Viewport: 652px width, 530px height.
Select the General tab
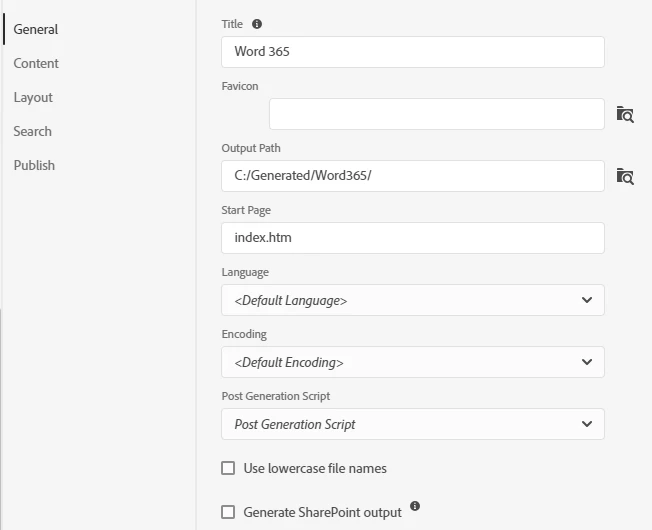(36, 29)
